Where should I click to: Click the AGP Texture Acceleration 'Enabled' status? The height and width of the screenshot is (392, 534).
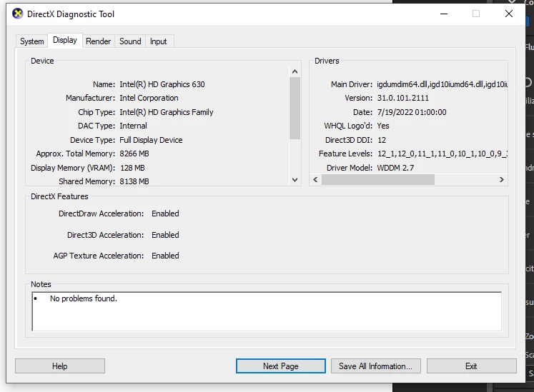(x=165, y=256)
